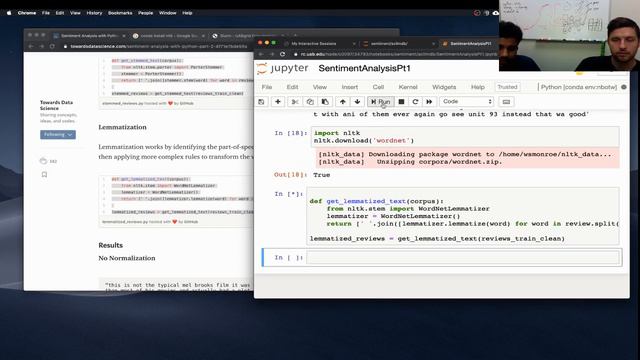
Task: Open the Jupyter File menu
Action: point(267,87)
